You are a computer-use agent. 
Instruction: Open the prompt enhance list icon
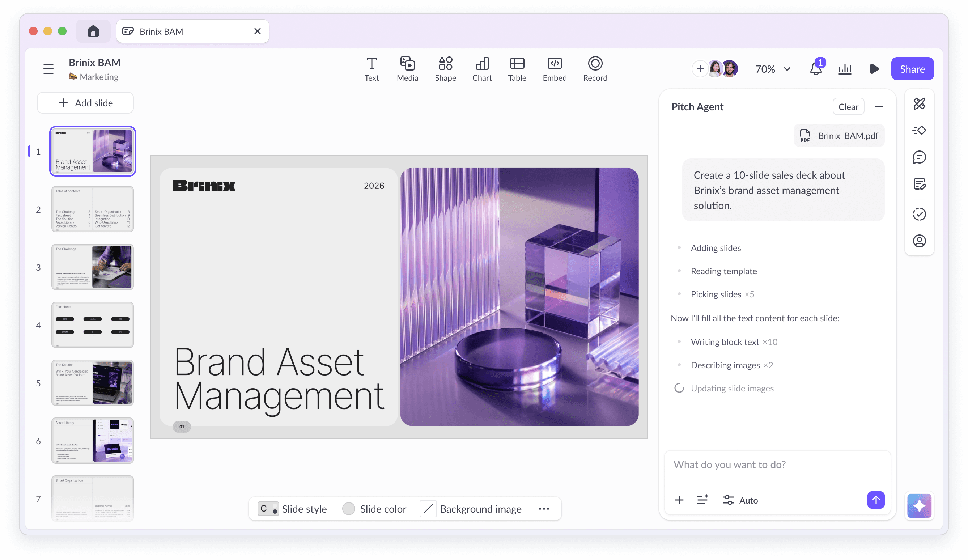pyautogui.click(x=702, y=500)
